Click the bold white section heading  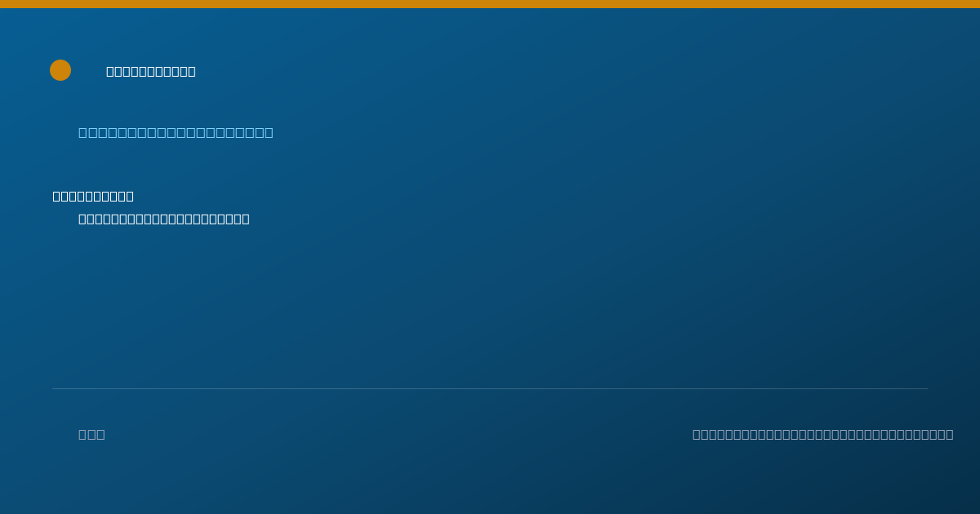[93, 196]
